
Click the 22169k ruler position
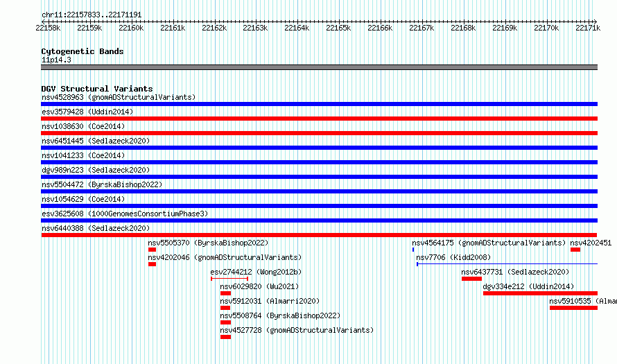pyautogui.click(x=505, y=28)
